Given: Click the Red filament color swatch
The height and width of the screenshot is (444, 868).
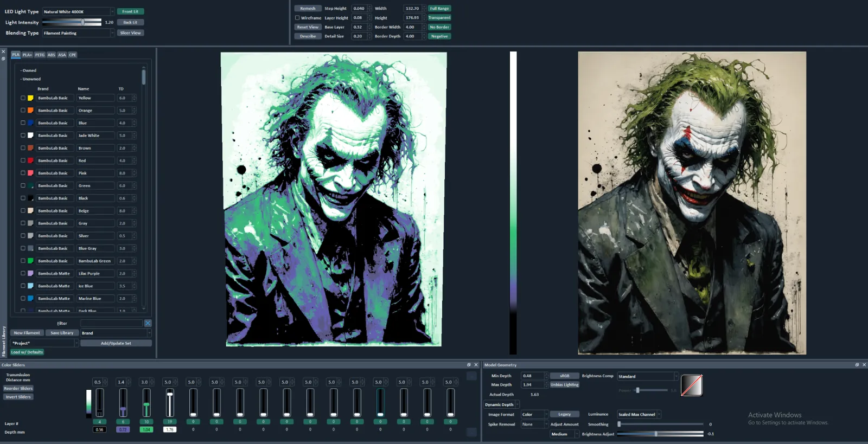Looking at the screenshot, I should pyautogui.click(x=30, y=160).
